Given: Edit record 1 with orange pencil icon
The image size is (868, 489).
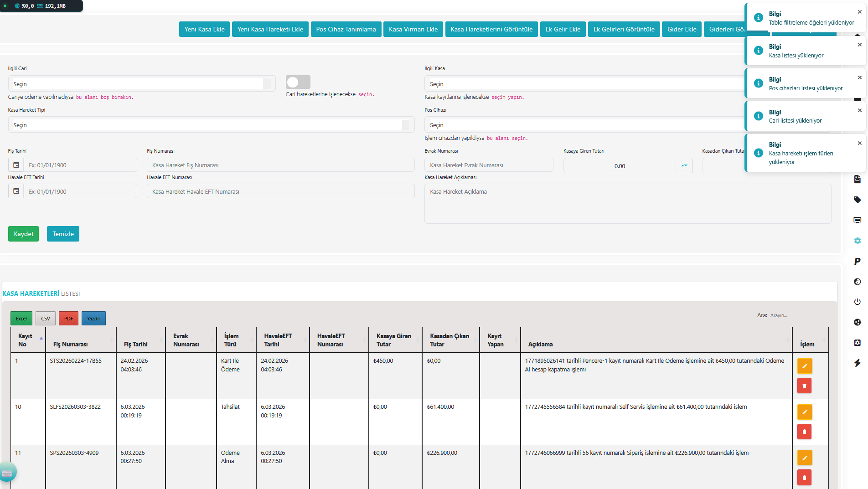Looking at the screenshot, I should pos(804,366).
